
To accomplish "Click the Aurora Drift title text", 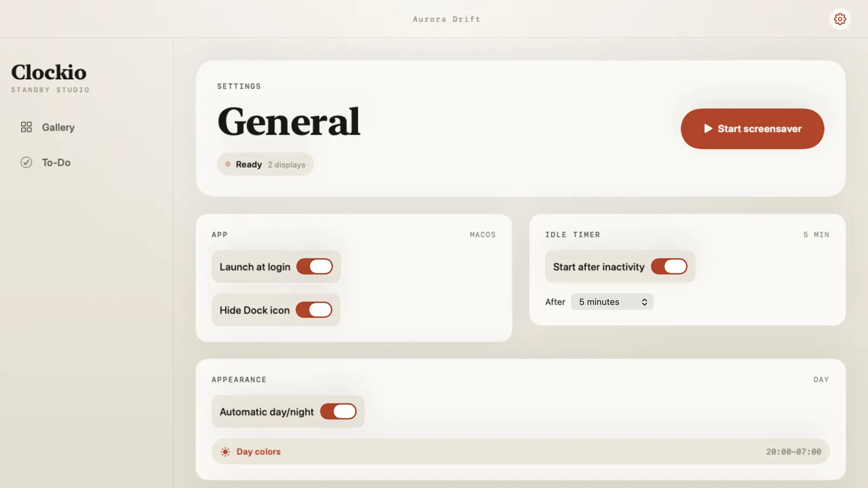I will (446, 19).
